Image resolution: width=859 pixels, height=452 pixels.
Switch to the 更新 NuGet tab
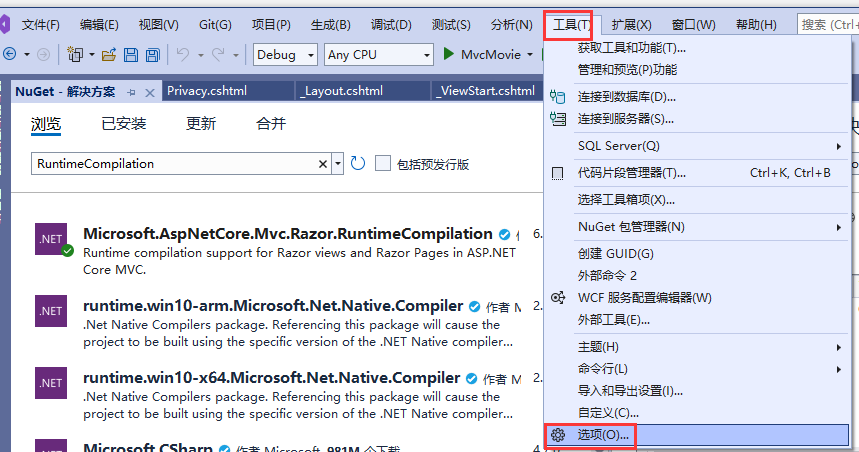(201, 124)
